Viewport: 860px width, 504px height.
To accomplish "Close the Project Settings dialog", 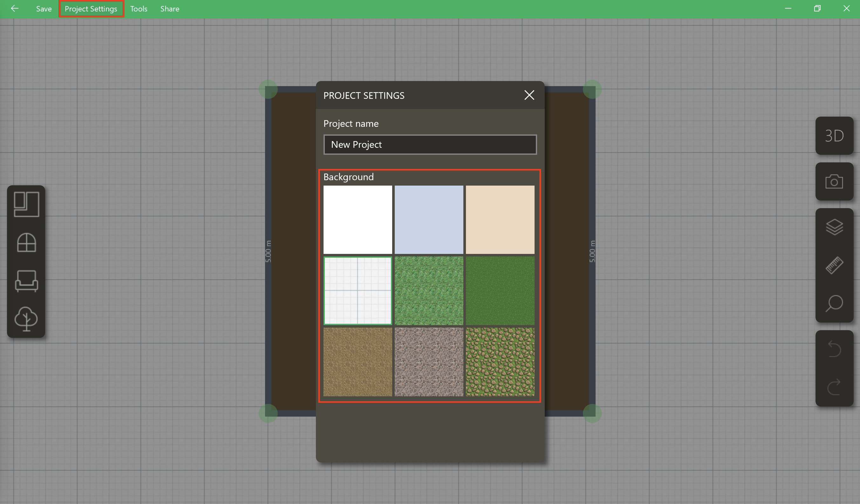I will pyautogui.click(x=529, y=95).
